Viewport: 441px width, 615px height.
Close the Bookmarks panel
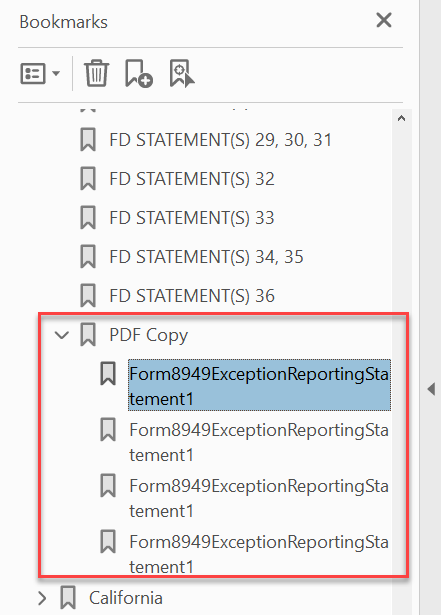pos(384,20)
